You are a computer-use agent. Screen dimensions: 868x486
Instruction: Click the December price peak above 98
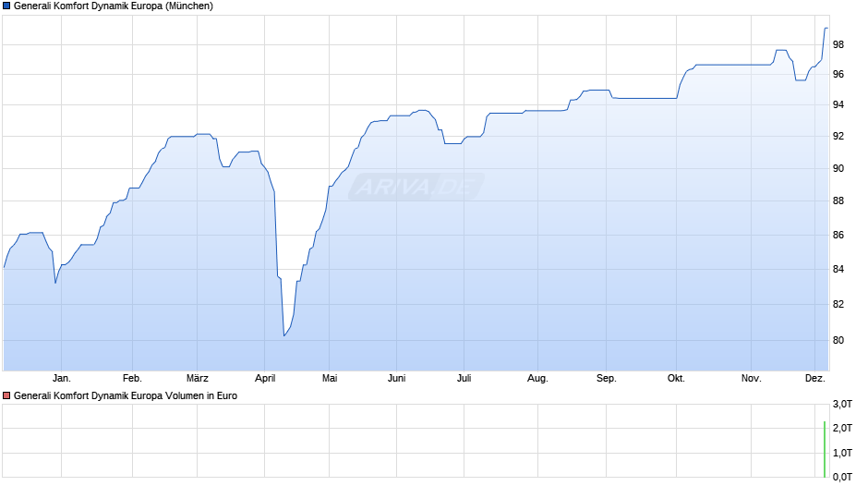pyautogui.click(x=826, y=28)
